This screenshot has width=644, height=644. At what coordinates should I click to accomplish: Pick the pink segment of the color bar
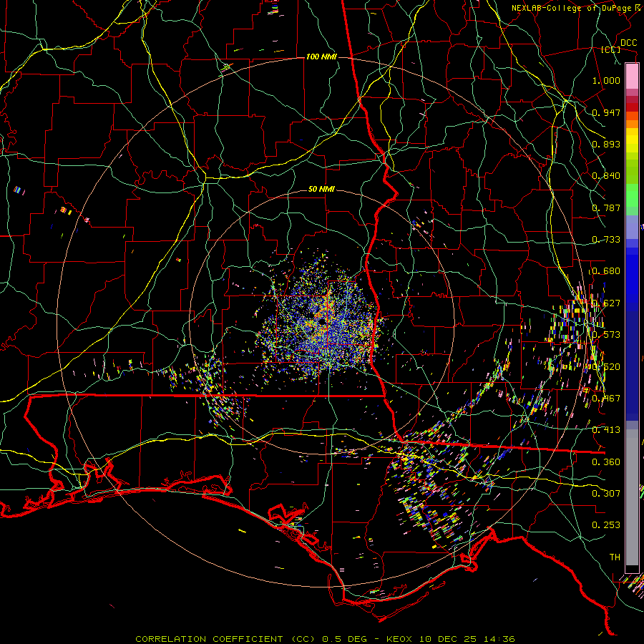(x=632, y=77)
